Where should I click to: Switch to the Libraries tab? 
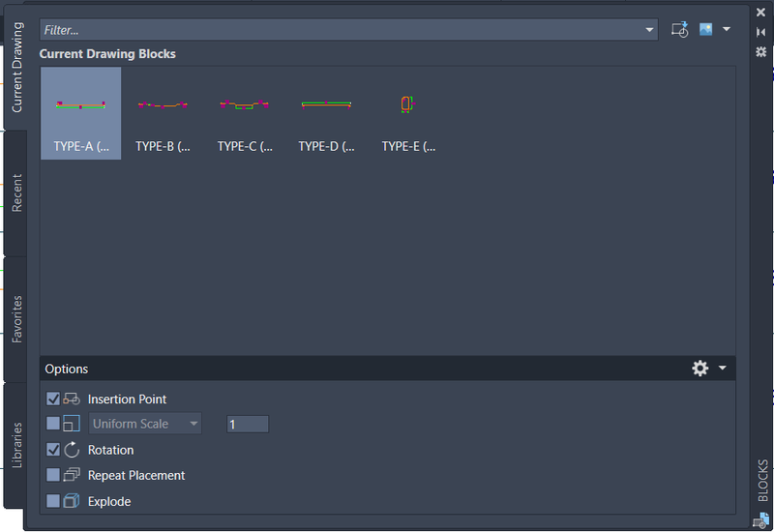pyautogui.click(x=16, y=445)
